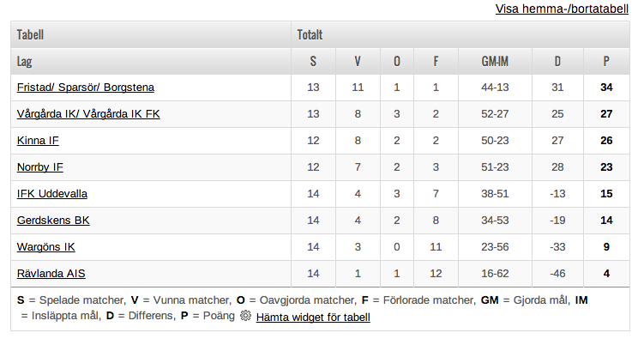Viewport: 644px width, 345px height.
Task: Click the gear icon beside widget link
Action: [x=245, y=316]
